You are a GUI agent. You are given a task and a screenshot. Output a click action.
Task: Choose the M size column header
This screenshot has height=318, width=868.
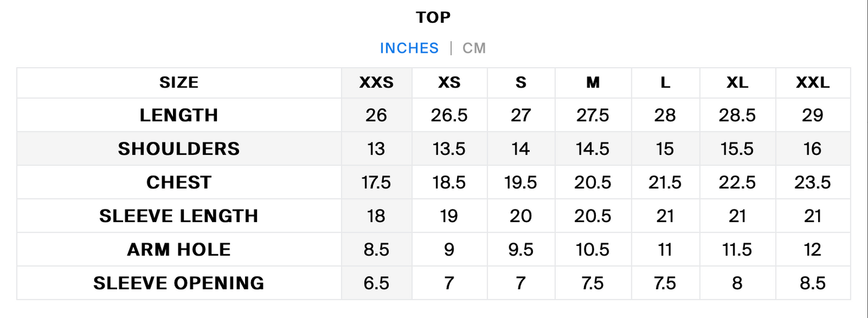tap(593, 83)
